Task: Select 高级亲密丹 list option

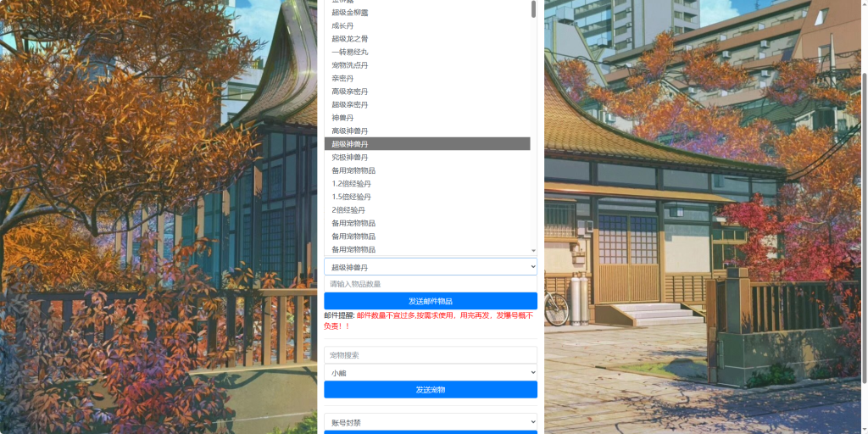Action: point(427,92)
